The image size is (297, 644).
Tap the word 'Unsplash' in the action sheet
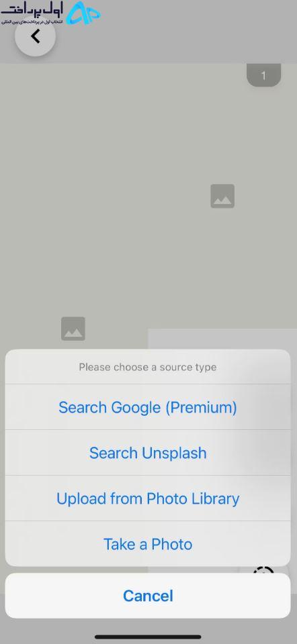[174, 453]
